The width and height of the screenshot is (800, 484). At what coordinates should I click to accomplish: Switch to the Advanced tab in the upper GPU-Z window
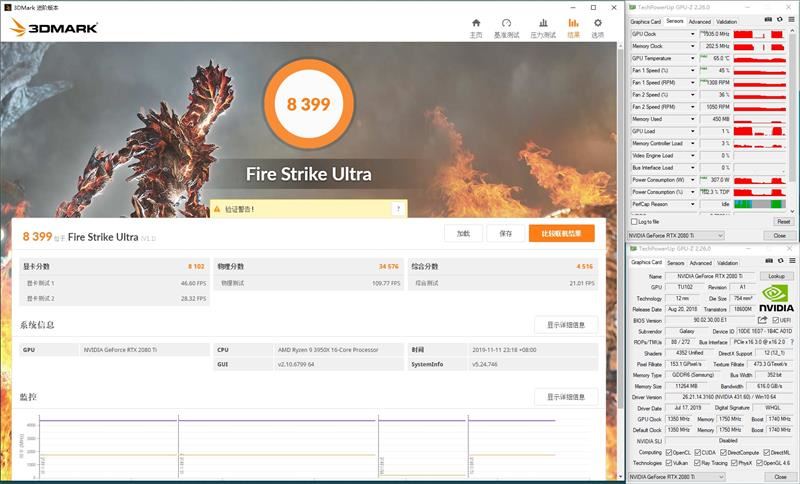[x=699, y=21]
